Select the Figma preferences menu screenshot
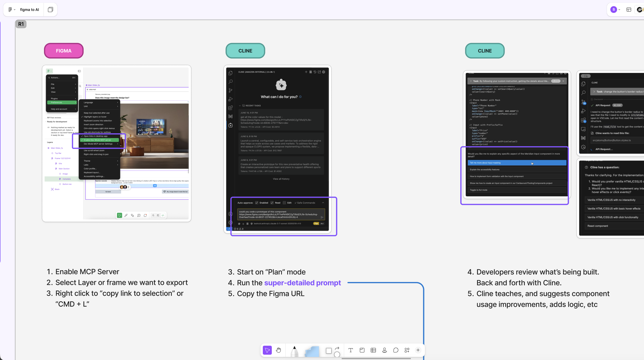Viewport: 644px width, 360px height. coord(117,143)
